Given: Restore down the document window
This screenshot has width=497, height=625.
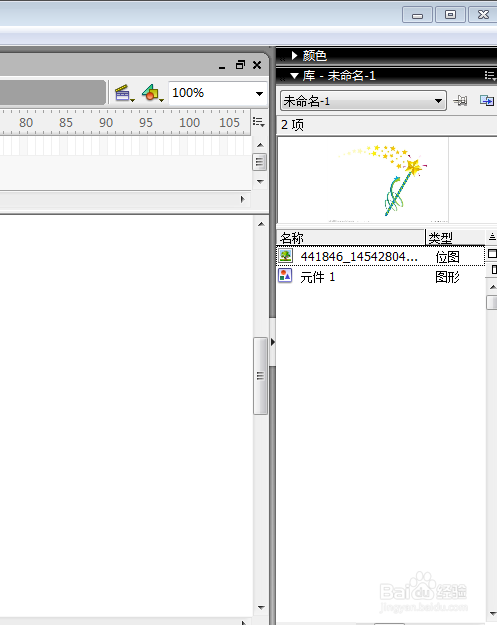Looking at the screenshot, I should (x=240, y=65).
